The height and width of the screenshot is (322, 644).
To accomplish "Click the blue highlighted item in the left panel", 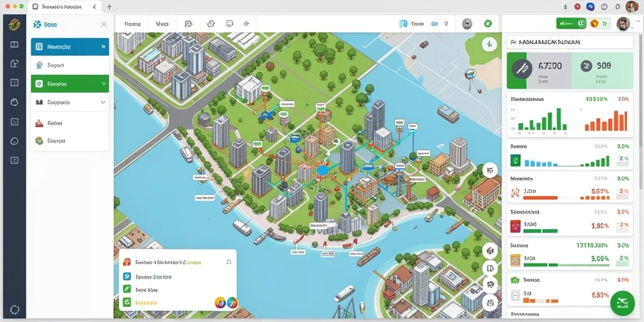I will pyautogui.click(x=70, y=47).
